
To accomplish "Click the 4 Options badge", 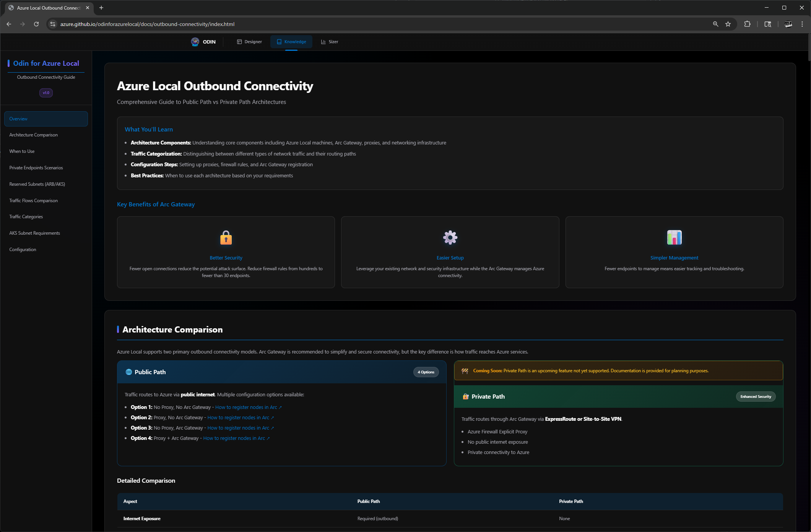I will [426, 372].
